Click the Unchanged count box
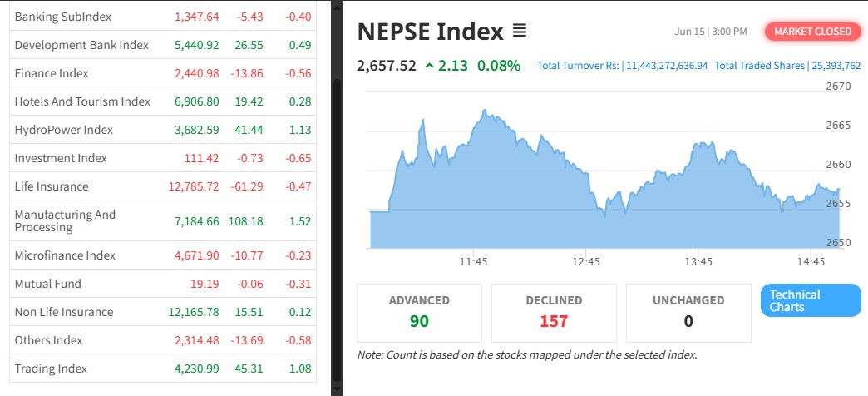 [688, 312]
